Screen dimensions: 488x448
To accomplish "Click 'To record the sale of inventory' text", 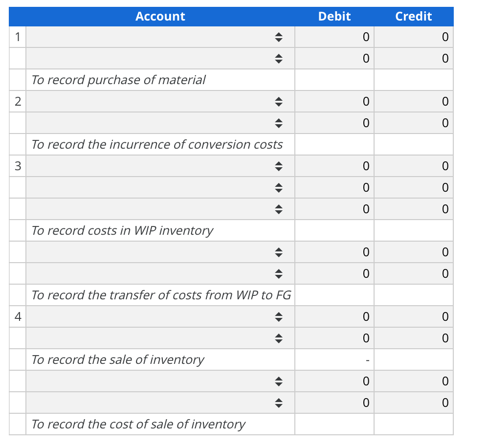I will (118, 359).
